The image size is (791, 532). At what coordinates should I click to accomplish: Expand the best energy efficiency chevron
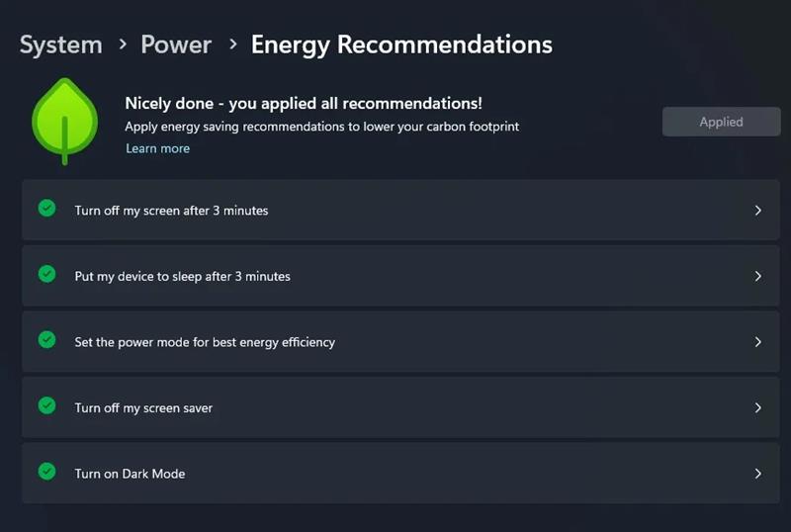pos(758,342)
